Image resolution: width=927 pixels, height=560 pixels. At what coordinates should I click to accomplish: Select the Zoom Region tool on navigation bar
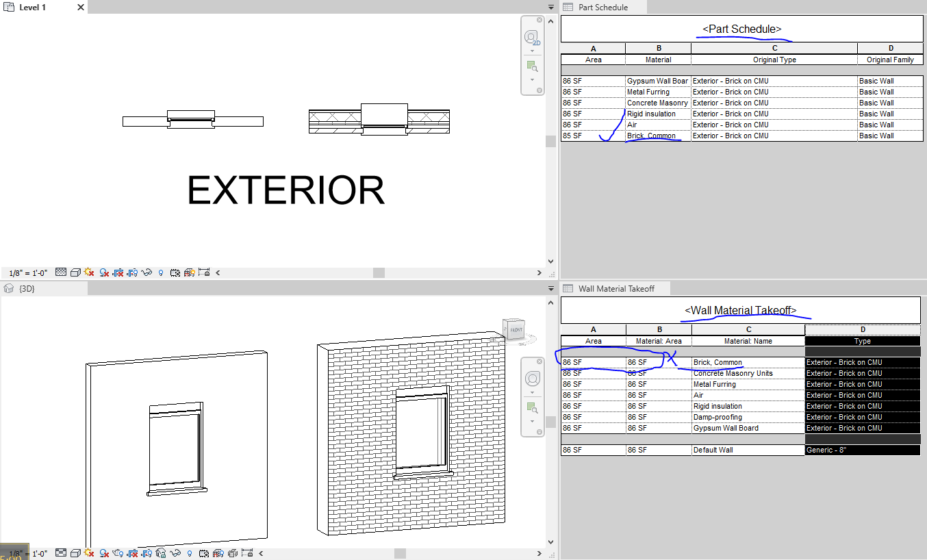(533, 66)
